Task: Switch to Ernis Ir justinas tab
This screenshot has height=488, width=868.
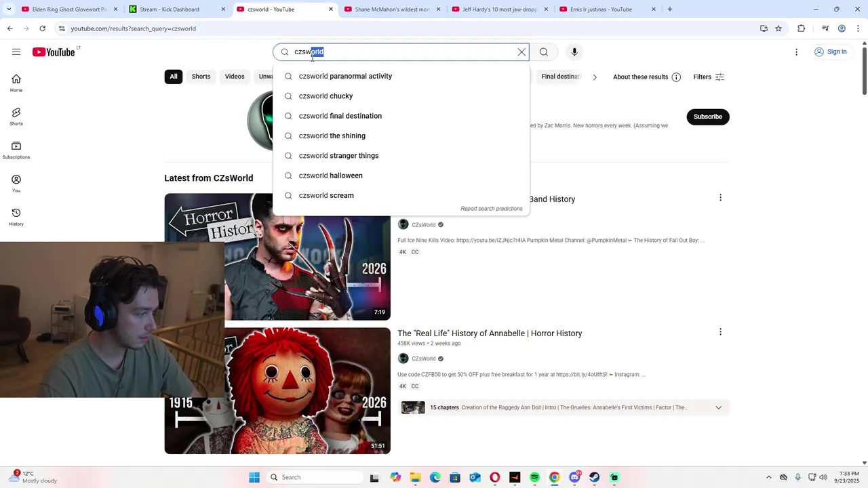Action: [x=607, y=9]
